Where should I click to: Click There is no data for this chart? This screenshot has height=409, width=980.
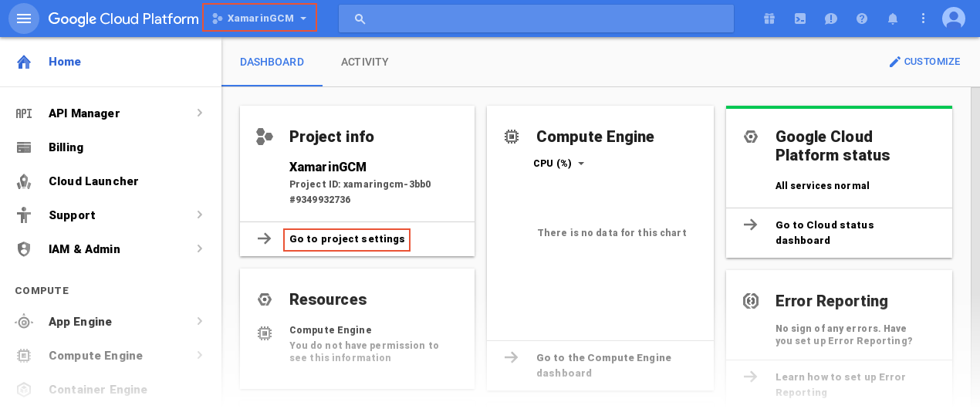[612, 233]
